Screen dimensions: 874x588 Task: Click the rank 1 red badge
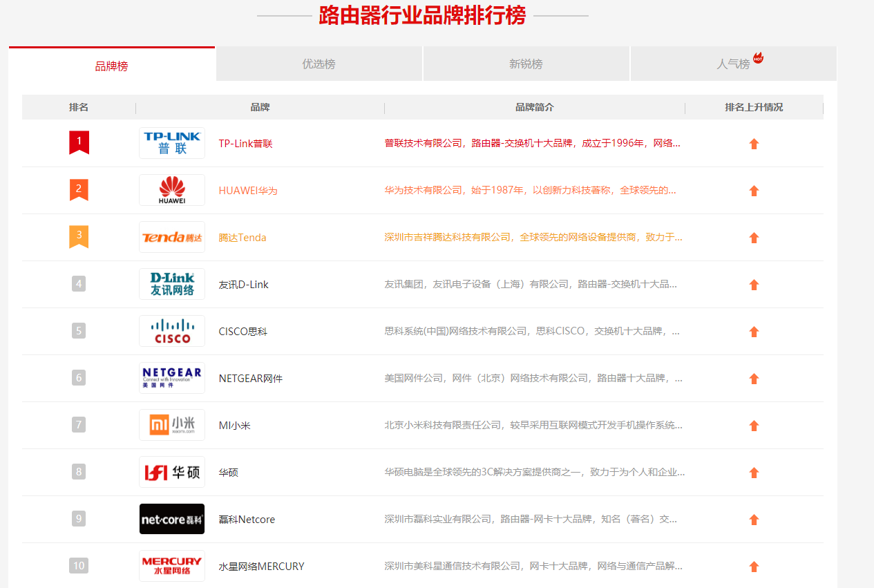[79, 142]
